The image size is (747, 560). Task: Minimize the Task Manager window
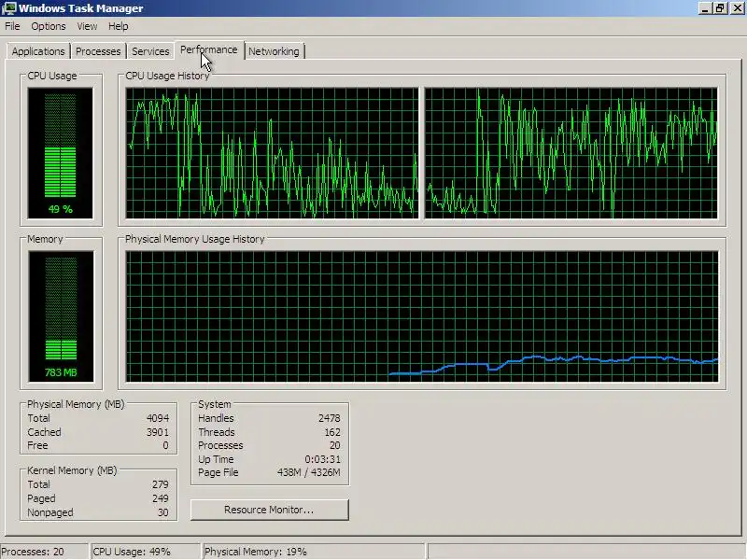point(705,8)
